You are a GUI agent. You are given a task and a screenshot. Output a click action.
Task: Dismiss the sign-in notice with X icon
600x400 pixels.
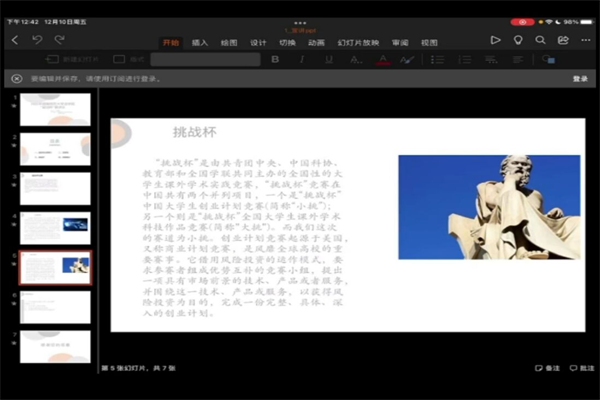(x=16, y=78)
